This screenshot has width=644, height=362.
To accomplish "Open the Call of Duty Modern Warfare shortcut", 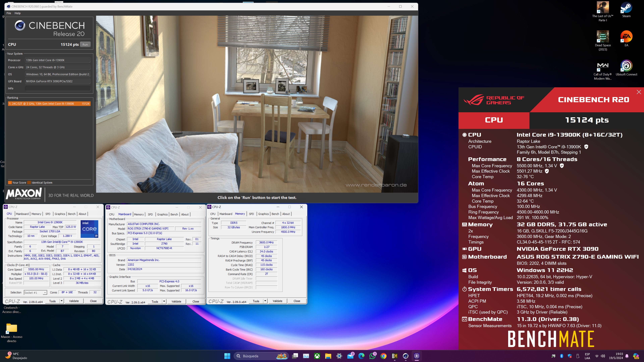I will [603, 70].
